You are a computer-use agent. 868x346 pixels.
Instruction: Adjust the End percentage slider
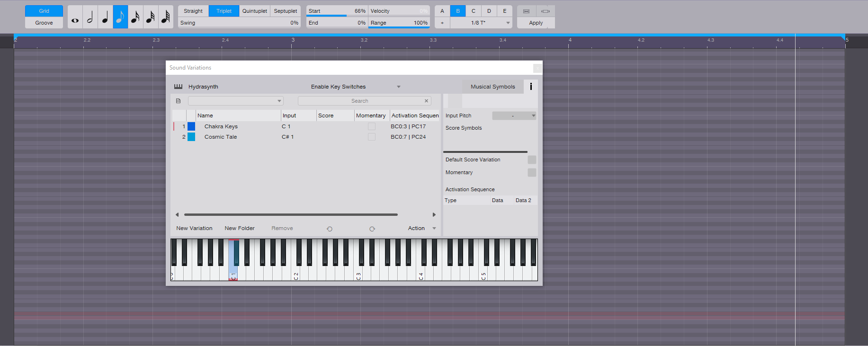click(337, 23)
